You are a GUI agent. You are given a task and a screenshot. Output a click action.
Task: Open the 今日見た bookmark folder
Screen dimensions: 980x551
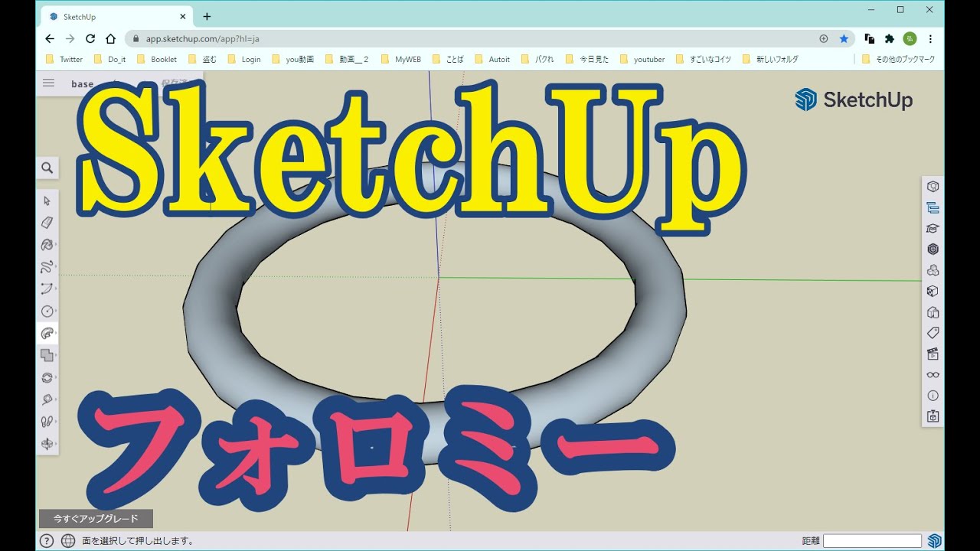pyautogui.click(x=586, y=59)
